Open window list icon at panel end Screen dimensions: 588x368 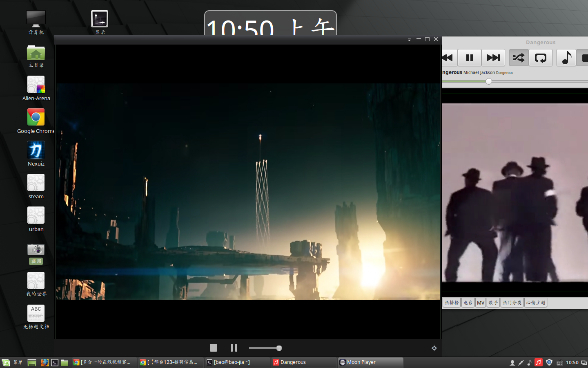[x=584, y=362]
